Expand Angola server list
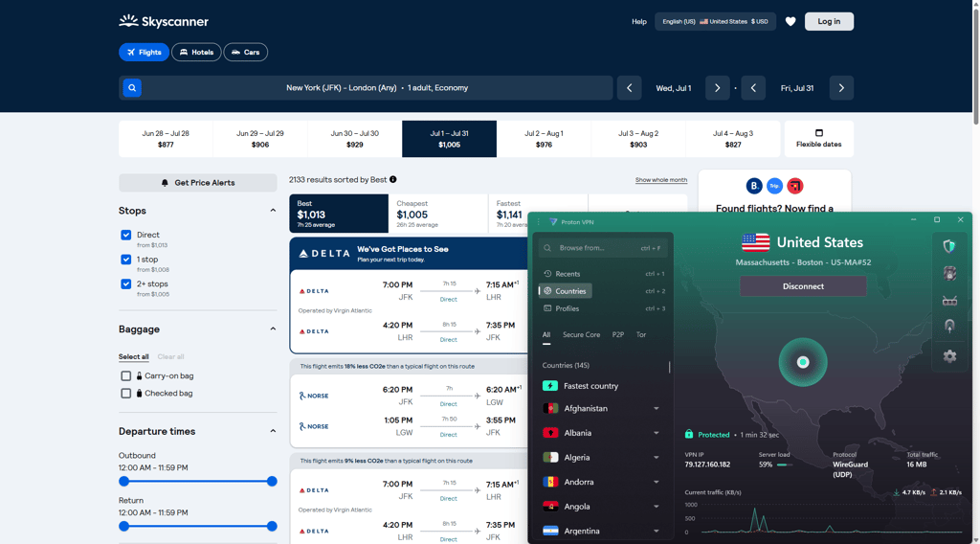Viewport: 980px width, 544px height. (657, 507)
